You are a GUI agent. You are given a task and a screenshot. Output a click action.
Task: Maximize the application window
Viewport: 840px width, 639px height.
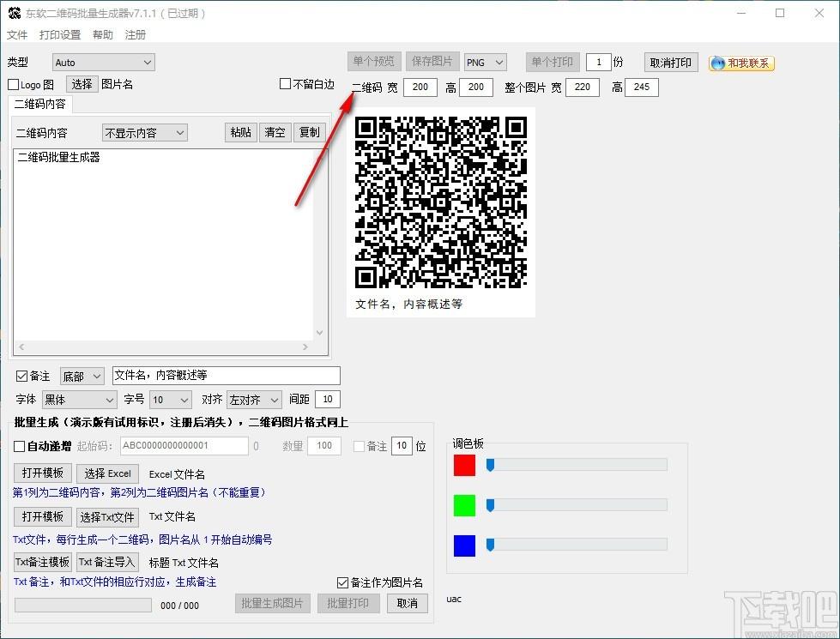coord(780,13)
